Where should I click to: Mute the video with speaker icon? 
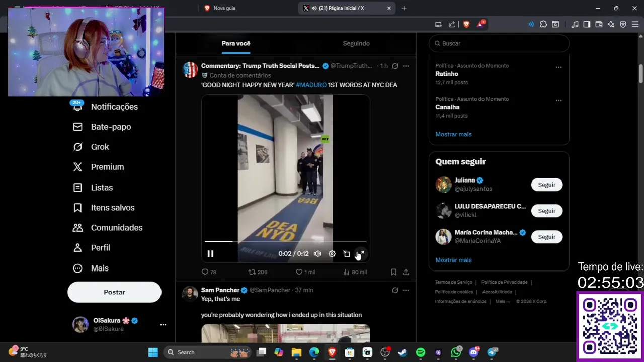click(x=317, y=254)
